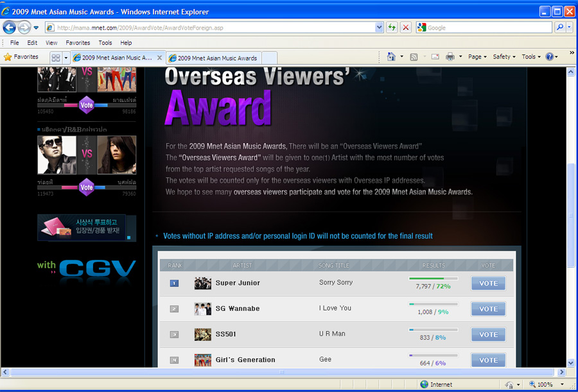Open the Favorites menu
This screenshot has height=392, width=578.
78,43
